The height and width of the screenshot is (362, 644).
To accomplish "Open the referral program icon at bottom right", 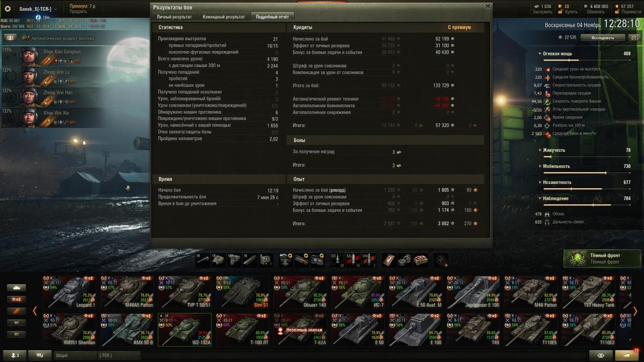I will point(601,355).
